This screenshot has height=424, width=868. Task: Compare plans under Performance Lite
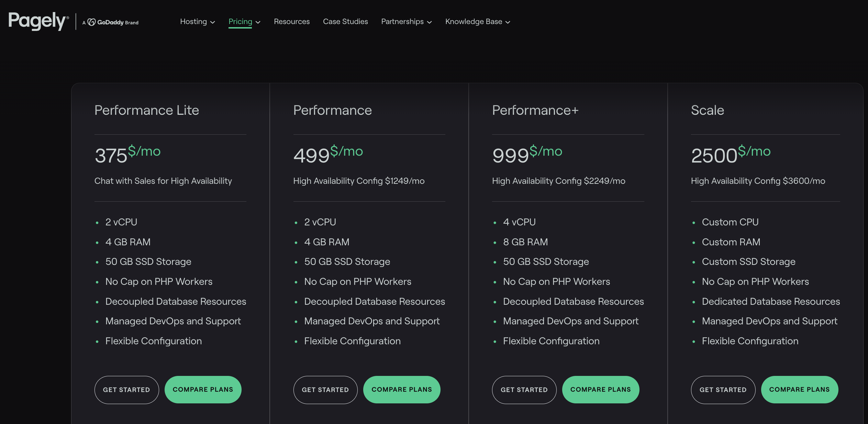203,389
